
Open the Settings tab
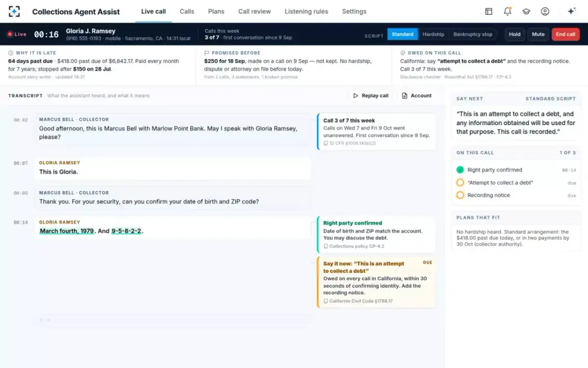(354, 11)
